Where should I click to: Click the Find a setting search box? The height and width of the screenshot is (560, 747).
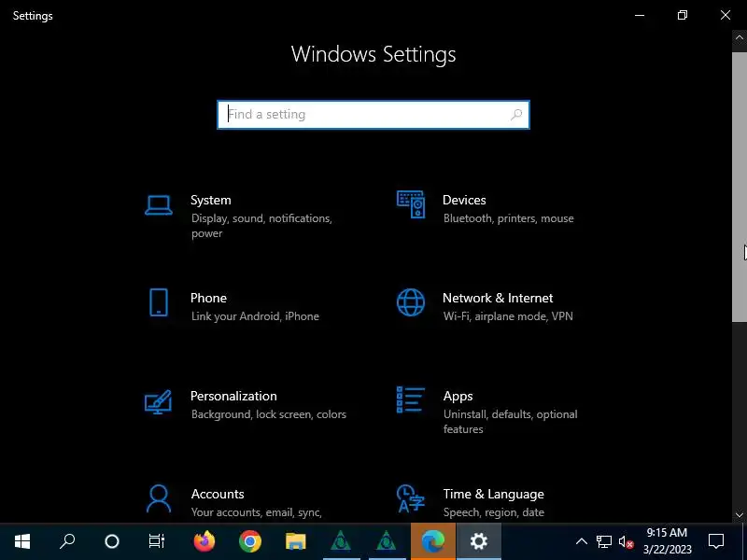coord(373,114)
